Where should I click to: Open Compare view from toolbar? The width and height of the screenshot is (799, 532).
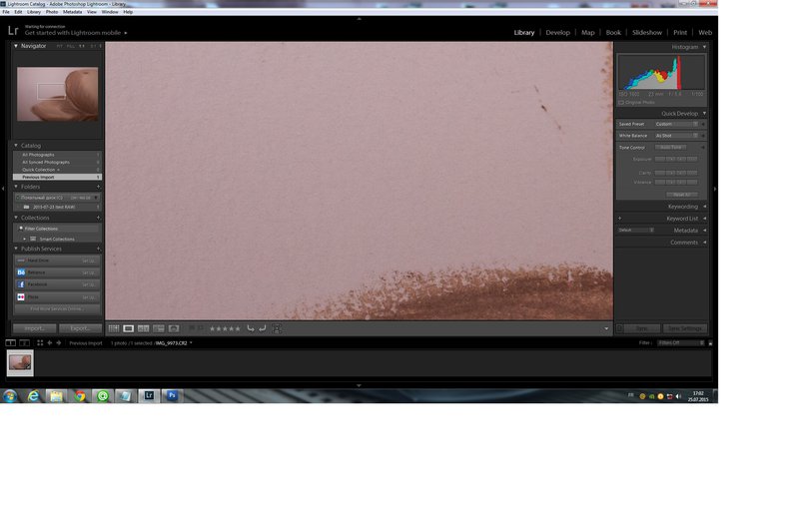(x=144, y=328)
